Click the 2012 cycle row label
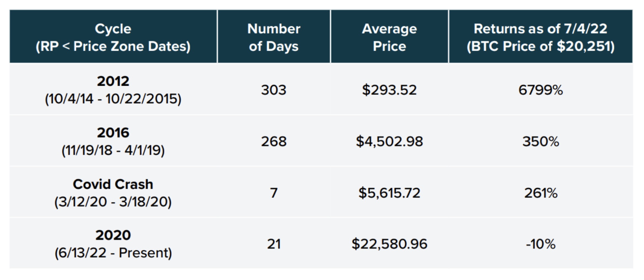This screenshot has width=644, height=280. tap(113, 90)
